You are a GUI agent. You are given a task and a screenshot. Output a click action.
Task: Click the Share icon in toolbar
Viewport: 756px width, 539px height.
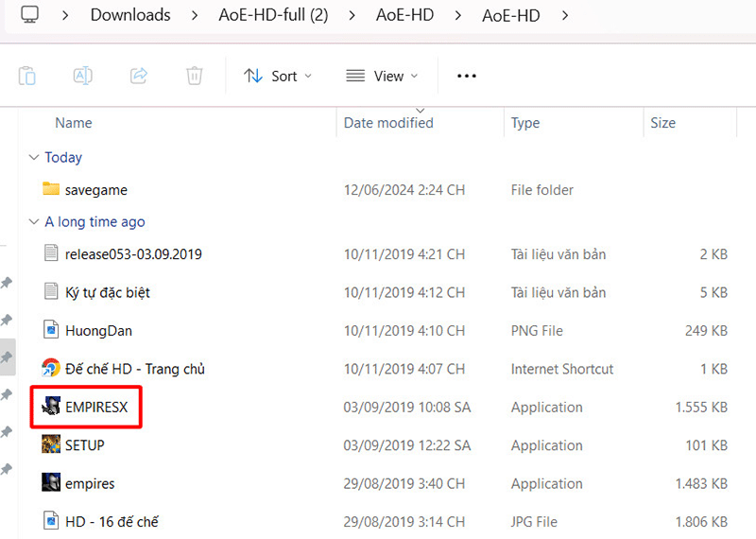click(139, 76)
